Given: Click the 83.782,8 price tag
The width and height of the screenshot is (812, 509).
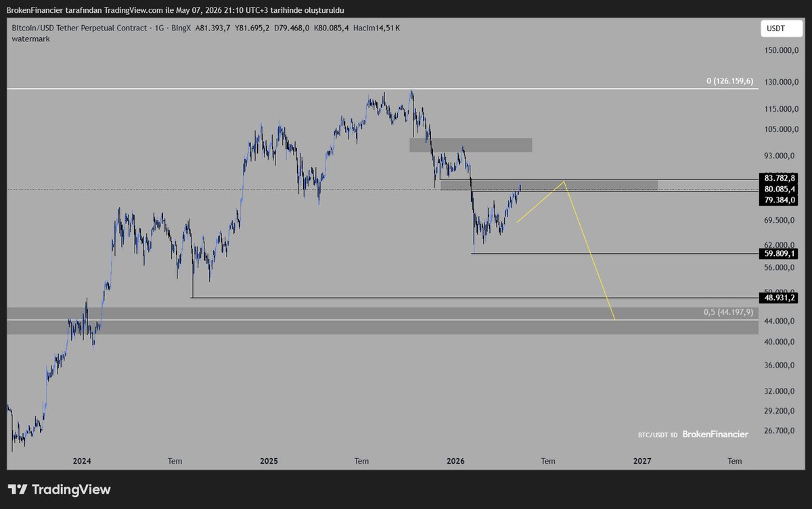Looking at the screenshot, I should coord(780,179).
